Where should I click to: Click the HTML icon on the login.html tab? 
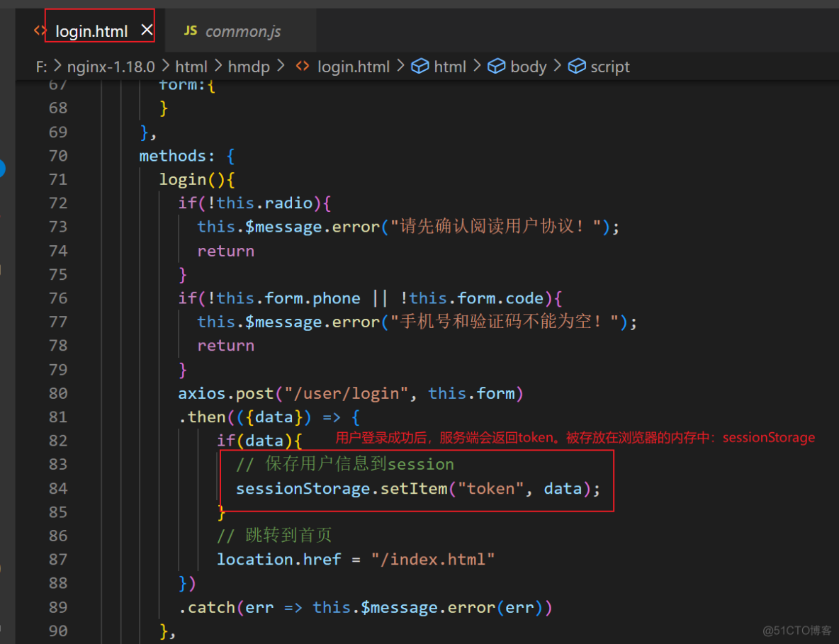(40, 30)
